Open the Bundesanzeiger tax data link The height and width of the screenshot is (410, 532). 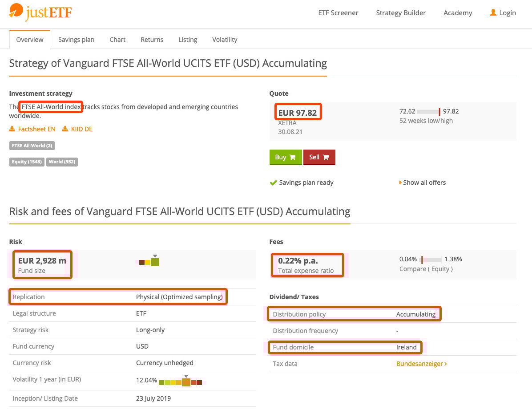pos(421,364)
